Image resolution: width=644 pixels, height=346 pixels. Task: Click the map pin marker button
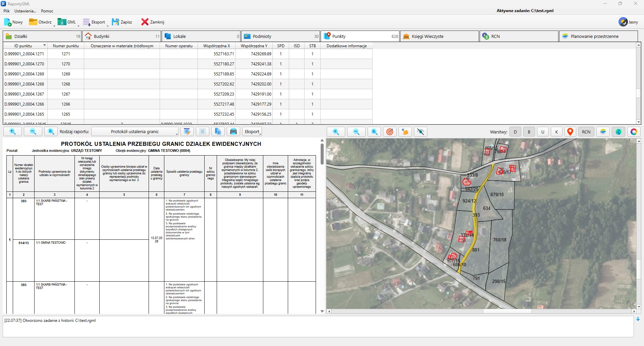(570, 132)
